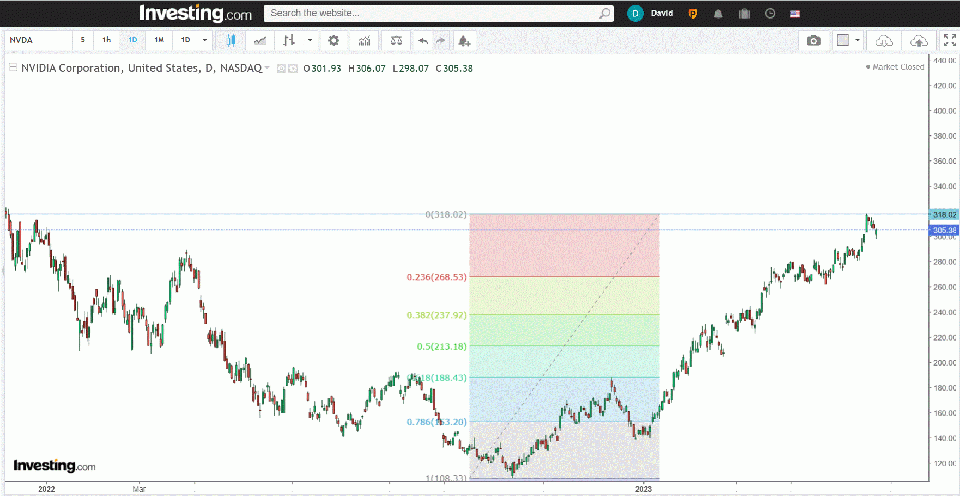Select the chart layout square icon

pos(843,40)
